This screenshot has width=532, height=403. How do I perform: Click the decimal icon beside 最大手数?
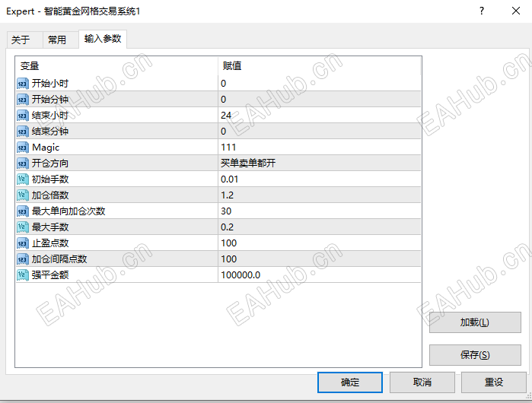(x=23, y=227)
